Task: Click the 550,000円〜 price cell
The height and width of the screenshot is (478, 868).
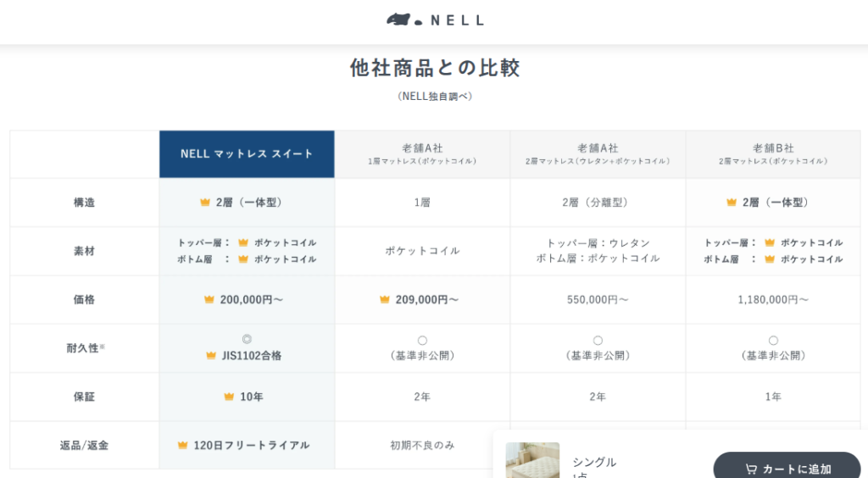Action: [598, 299]
